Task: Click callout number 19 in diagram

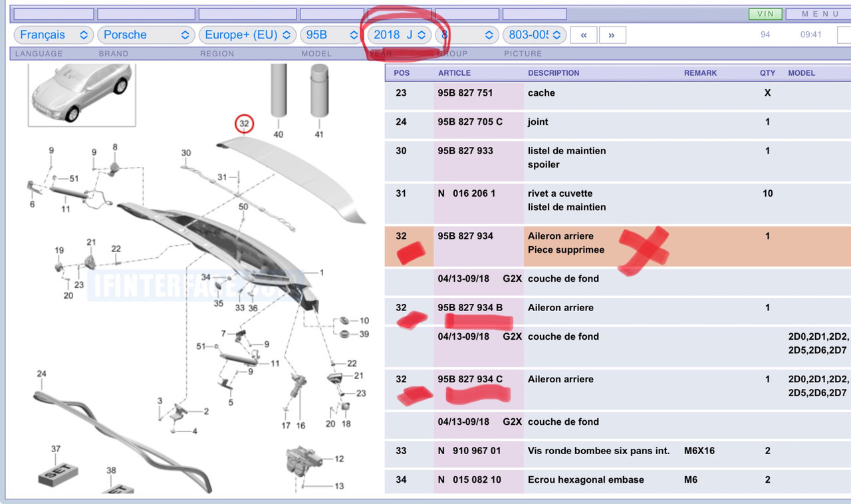Action: [59, 251]
